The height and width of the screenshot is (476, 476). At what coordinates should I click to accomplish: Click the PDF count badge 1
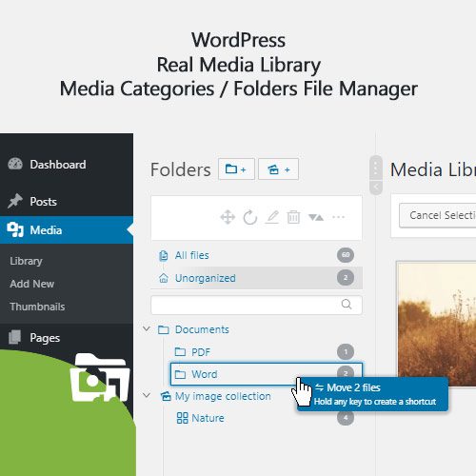346,351
